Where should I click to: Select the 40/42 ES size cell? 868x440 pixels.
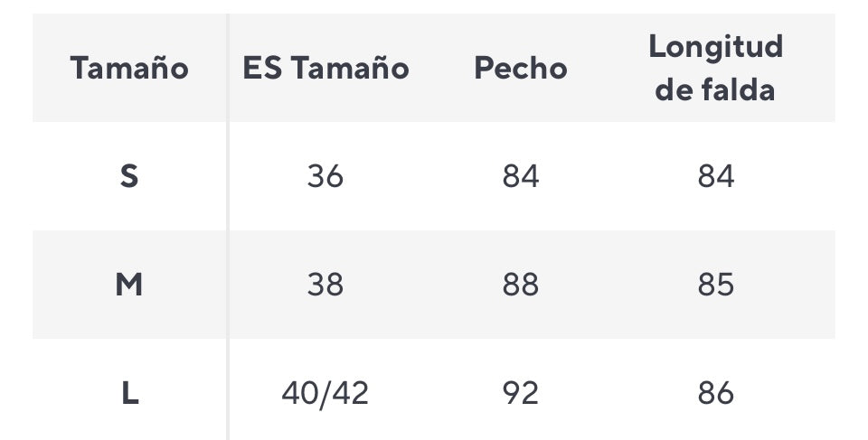tap(325, 394)
